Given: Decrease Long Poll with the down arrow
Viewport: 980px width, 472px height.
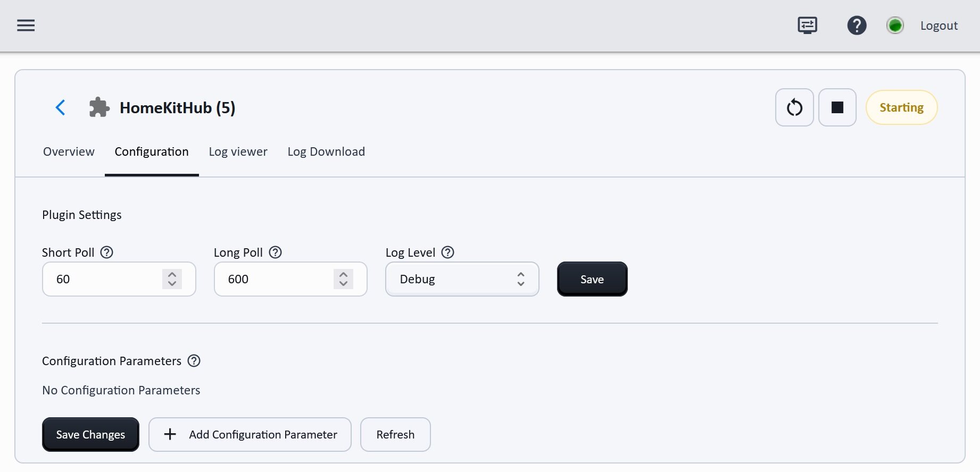Looking at the screenshot, I should [x=343, y=284].
